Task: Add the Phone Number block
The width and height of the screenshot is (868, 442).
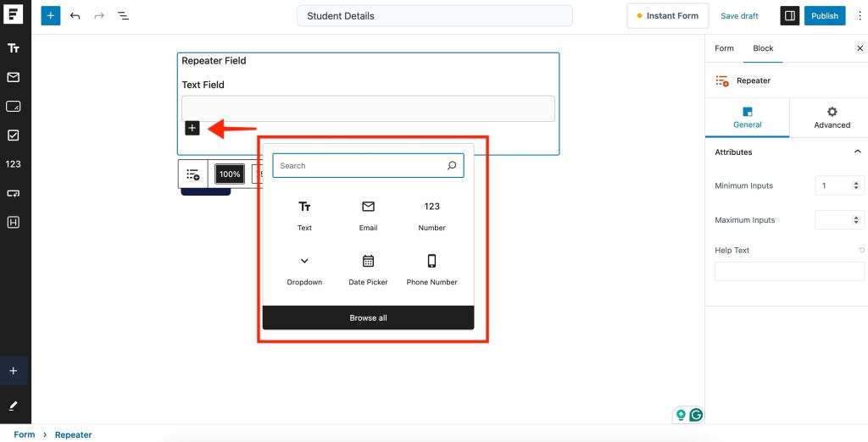Action: click(x=431, y=262)
